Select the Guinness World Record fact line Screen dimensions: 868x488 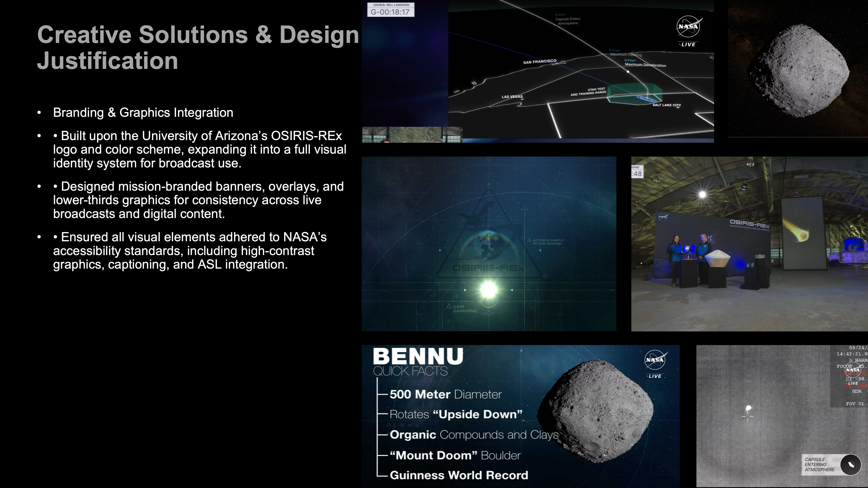[459, 475]
